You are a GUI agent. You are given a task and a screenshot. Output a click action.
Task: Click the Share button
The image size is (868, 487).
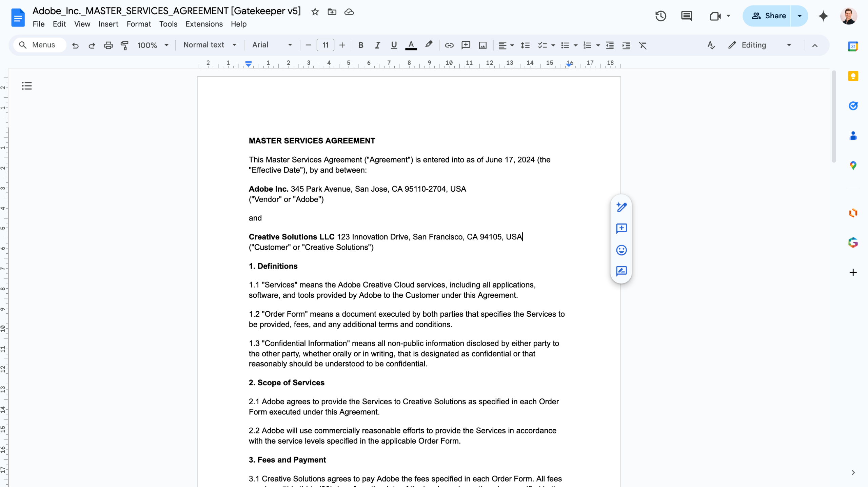click(x=768, y=16)
